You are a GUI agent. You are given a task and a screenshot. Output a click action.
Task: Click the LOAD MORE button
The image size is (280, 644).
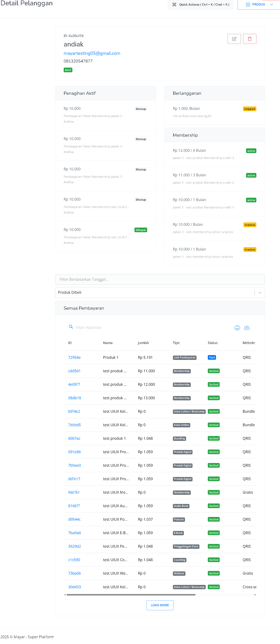point(160,605)
